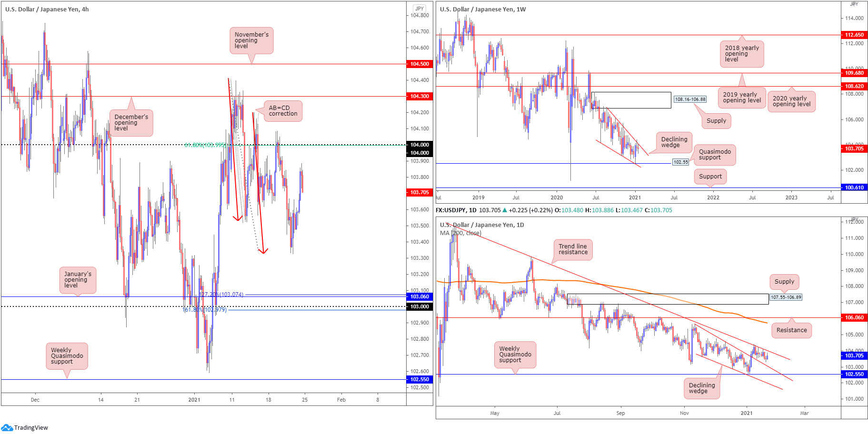Click the MA (200, close) indicator legend
Viewport: 868px width, 434px height.
tap(460, 233)
